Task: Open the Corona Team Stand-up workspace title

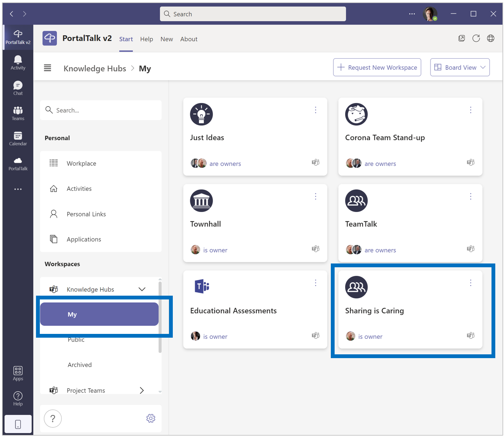Action: 385,138
